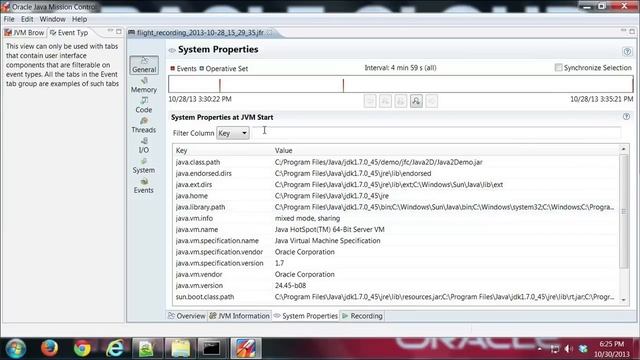Image resolution: width=640 pixels, height=360 pixels.
Task: Open the System tab group
Action: point(144,166)
